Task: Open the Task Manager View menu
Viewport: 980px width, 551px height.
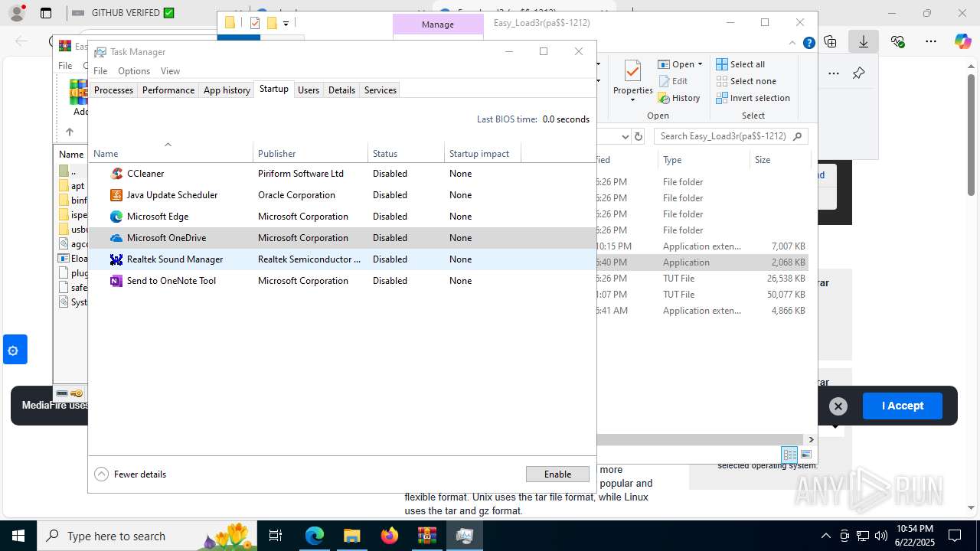Action: (x=170, y=71)
